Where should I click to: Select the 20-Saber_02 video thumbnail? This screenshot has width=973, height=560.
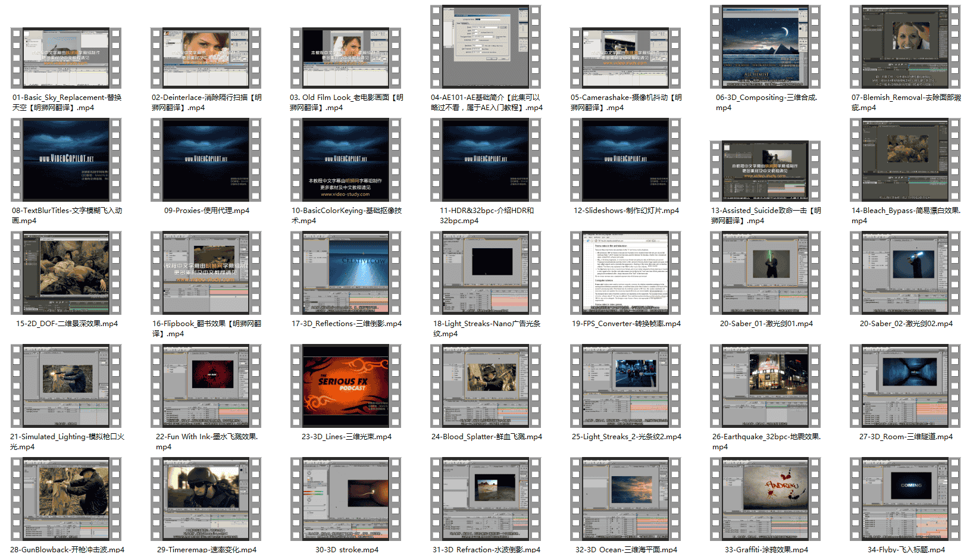(905, 273)
